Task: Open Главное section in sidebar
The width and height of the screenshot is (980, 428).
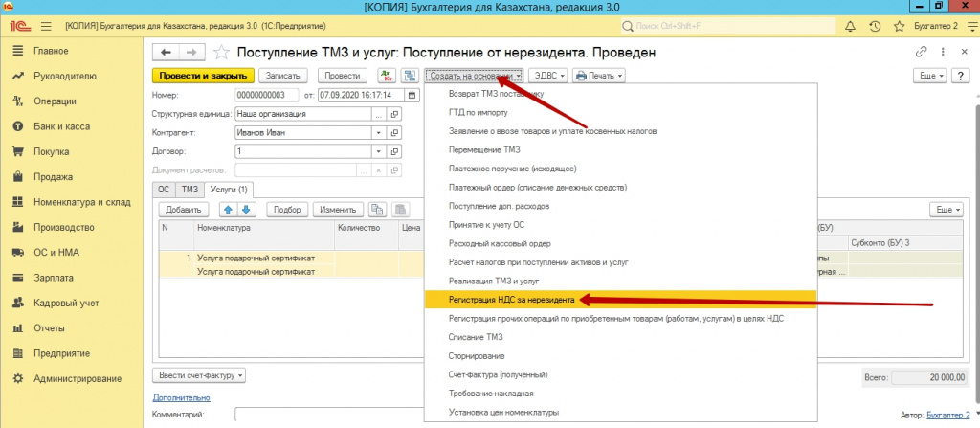Action: point(51,51)
